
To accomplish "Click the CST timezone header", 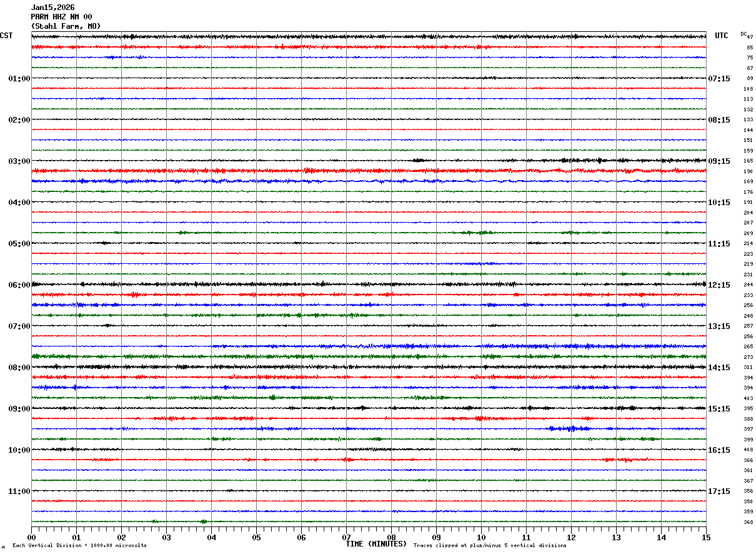I will (6, 36).
